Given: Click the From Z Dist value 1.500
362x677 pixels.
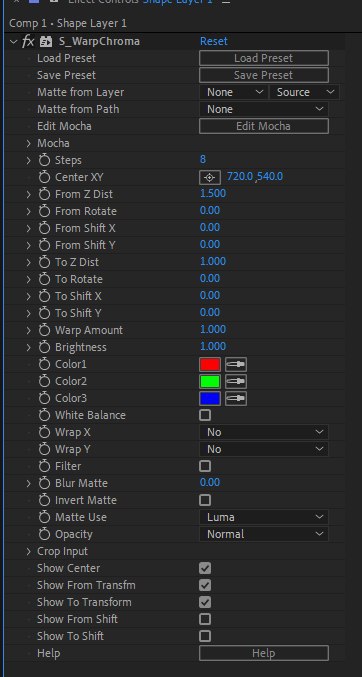Looking at the screenshot, I should tap(213, 193).
